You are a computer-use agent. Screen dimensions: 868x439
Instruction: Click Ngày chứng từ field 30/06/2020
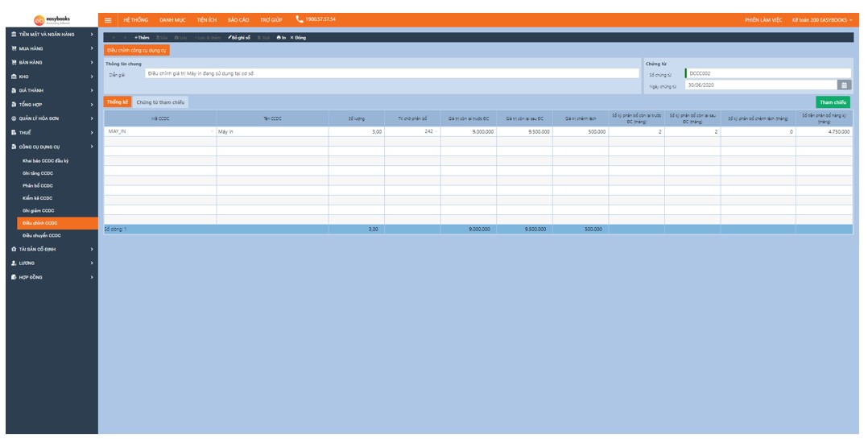761,85
